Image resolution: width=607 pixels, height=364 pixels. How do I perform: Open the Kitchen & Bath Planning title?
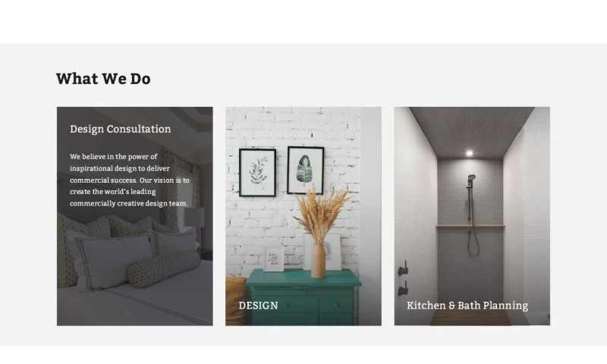click(x=467, y=306)
